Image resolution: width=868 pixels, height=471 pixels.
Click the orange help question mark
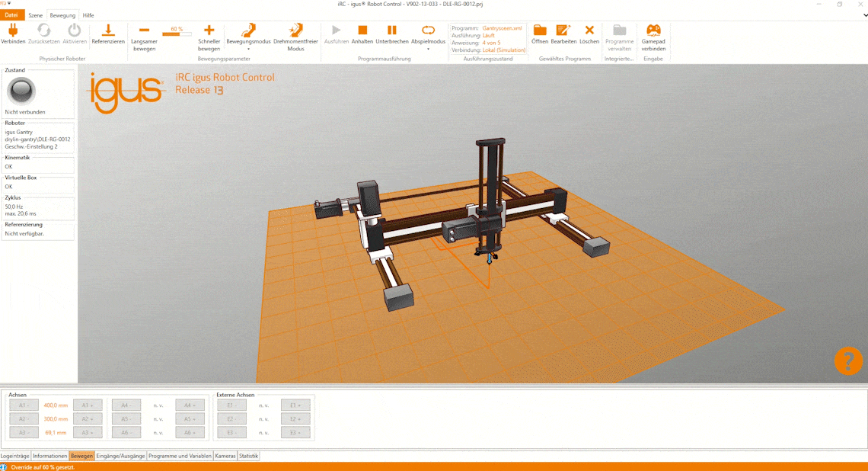point(848,361)
